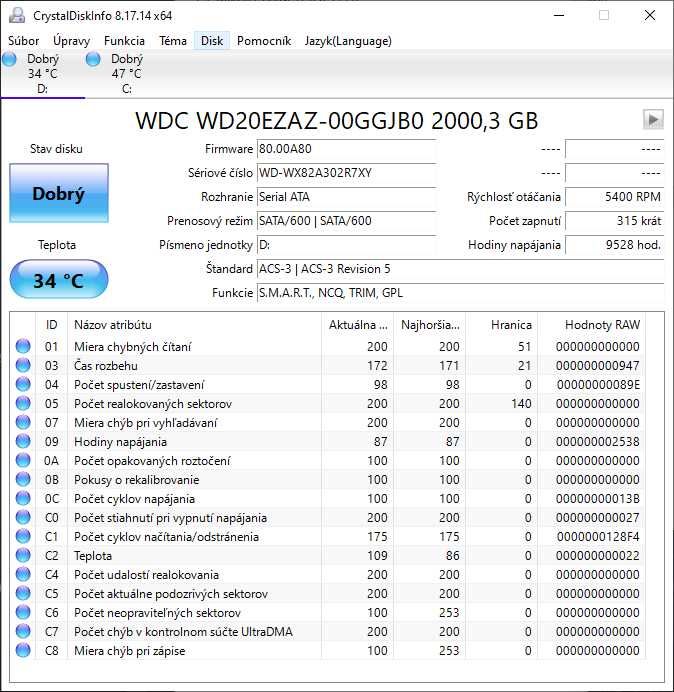Image resolution: width=674 pixels, height=692 pixels.
Task: Click the RAW value 000000002538
Action: pyautogui.click(x=598, y=441)
